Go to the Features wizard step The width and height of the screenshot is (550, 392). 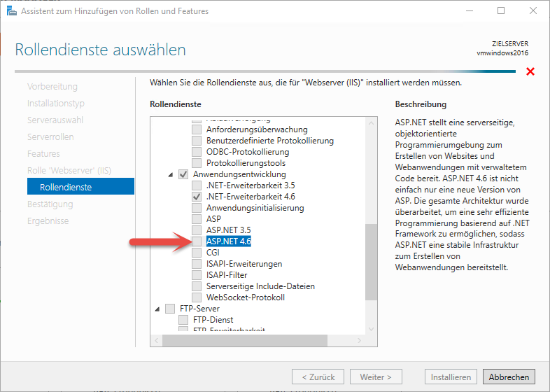pos(43,153)
